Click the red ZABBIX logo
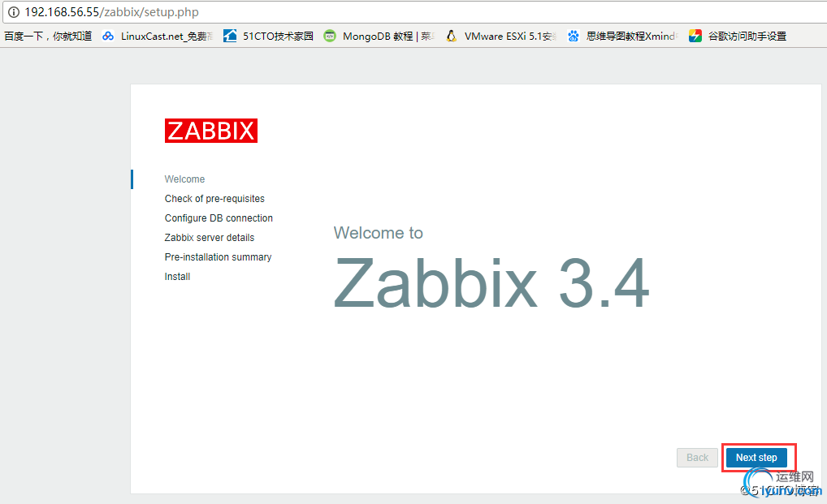The width and height of the screenshot is (827, 504). pyautogui.click(x=211, y=131)
